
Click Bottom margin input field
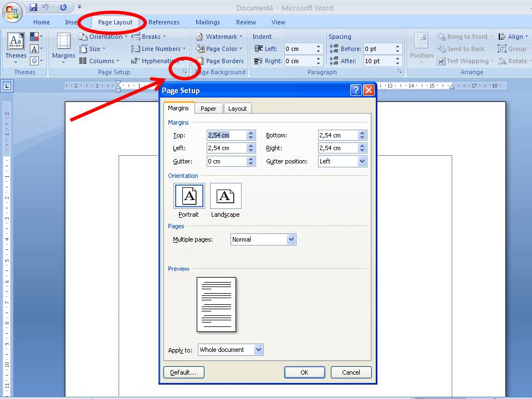click(x=338, y=135)
